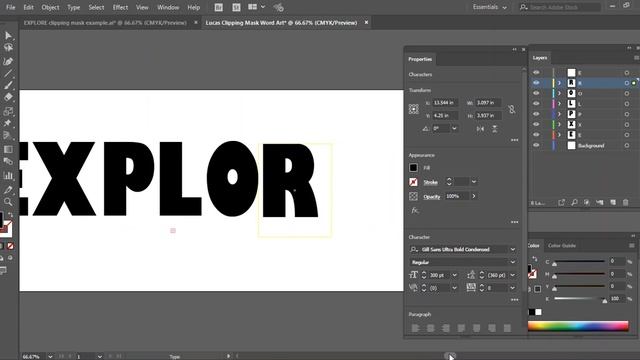Hide the X layer
The width and height of the screenshot is (640, 360).
pyautogui.click(x=536, y=124)
